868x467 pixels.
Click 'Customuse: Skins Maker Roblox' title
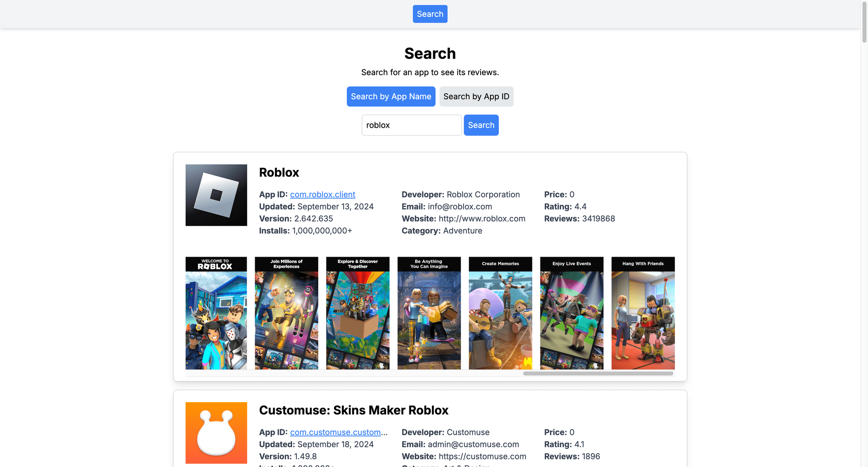point(353,410)
